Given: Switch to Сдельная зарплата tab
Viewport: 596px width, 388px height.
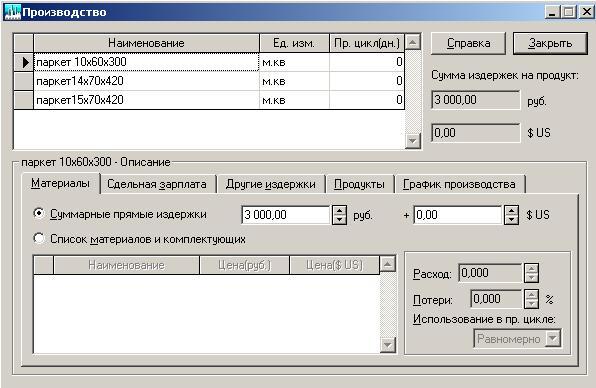Looking at the screenshot, I should (x=157, y=184).
